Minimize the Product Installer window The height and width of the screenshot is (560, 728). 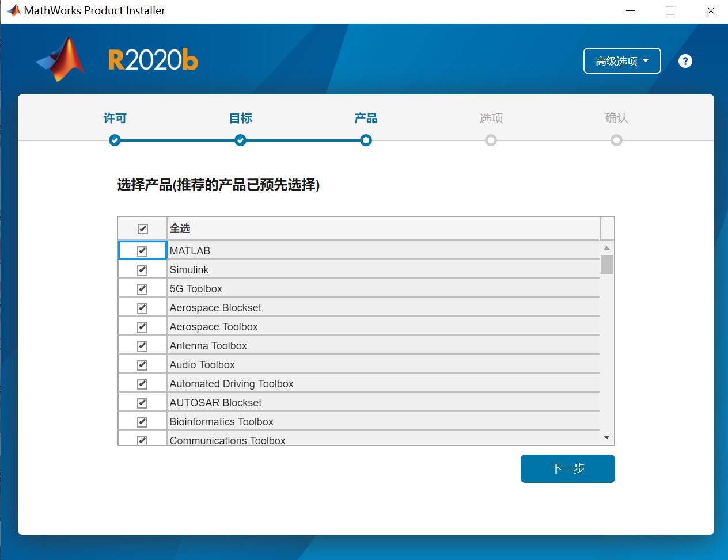click(x=631, y=11)
